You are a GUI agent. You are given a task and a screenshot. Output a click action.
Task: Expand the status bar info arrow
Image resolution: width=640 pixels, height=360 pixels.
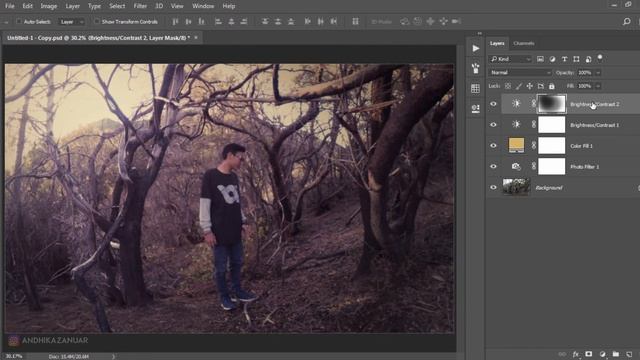[x=113, y=356]
